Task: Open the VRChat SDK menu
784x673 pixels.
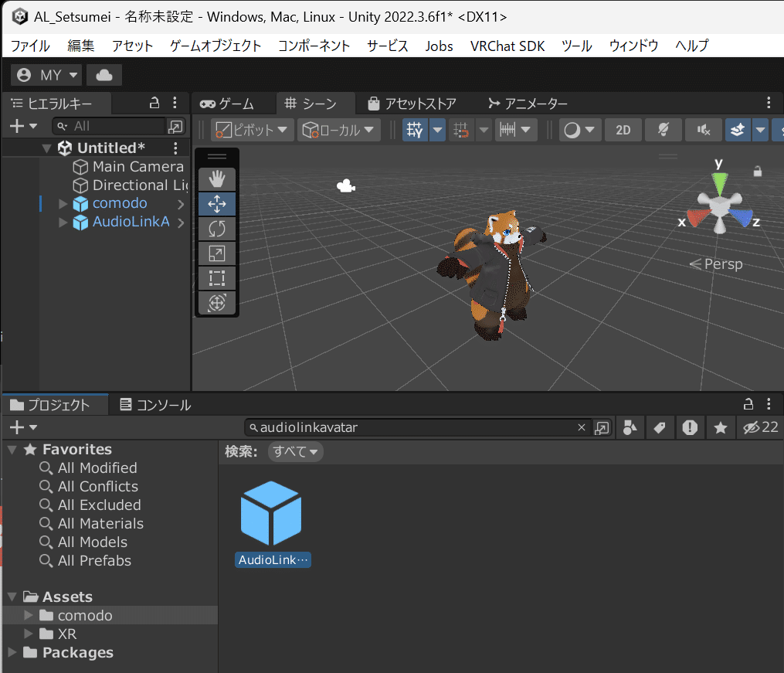Action: pyautogui.click(x=507, y=46)
